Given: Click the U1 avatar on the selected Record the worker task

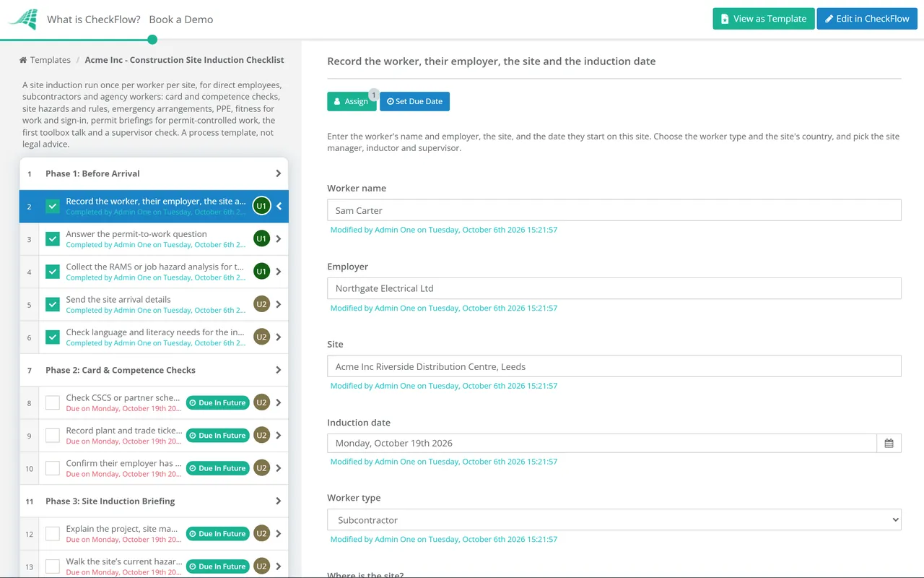Looking at the screenshot, I should (x=261, y=206).
